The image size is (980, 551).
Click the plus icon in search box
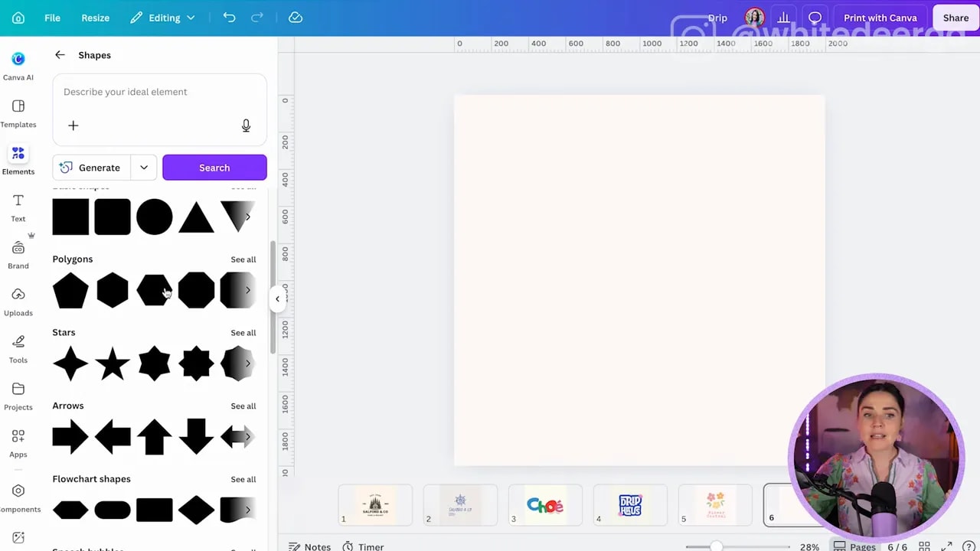pyautogui.click(x=73, y=126)
